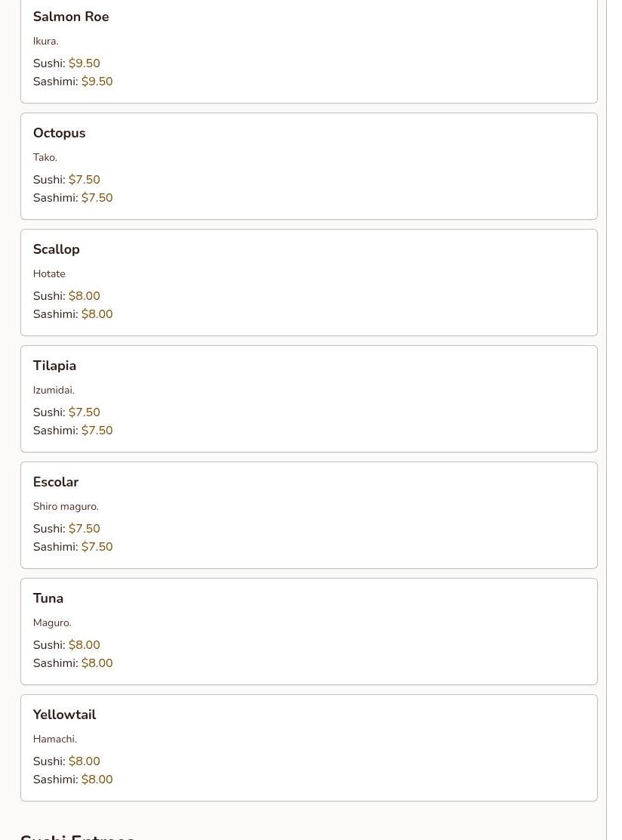Image resolution: width=622 pixels, height=840 pixels.
Task: Click the Hamachi description text
Action: click(55, 739)
